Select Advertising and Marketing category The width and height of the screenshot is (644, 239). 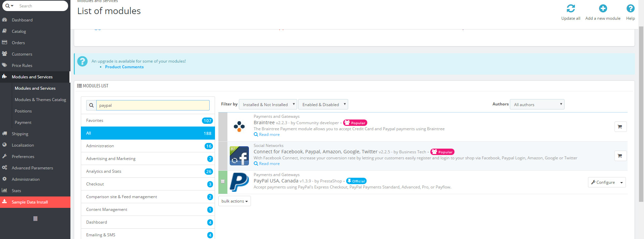point(148,159)
